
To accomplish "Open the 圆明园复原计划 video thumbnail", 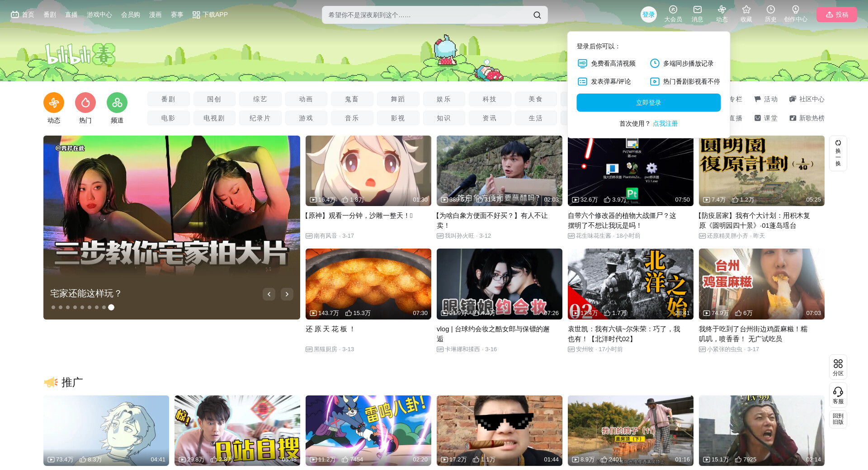I will [x=762, y=171].
